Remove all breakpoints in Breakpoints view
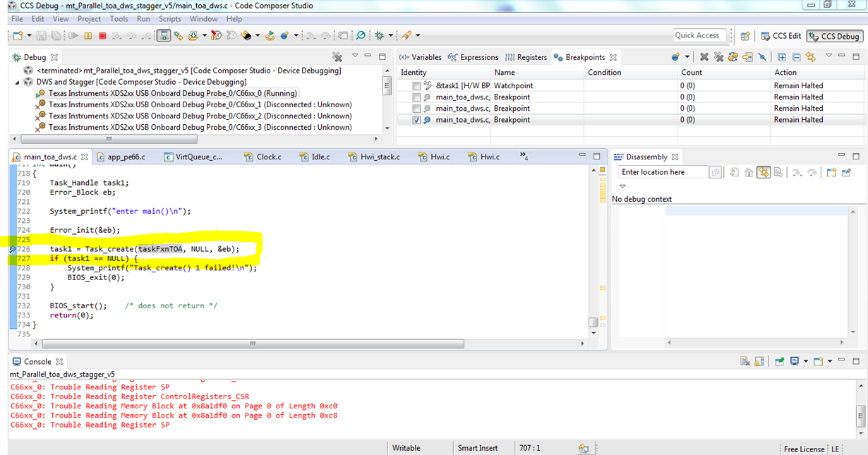Image resolution: width=868 pixels, height=455 pixels. point(718,57)
